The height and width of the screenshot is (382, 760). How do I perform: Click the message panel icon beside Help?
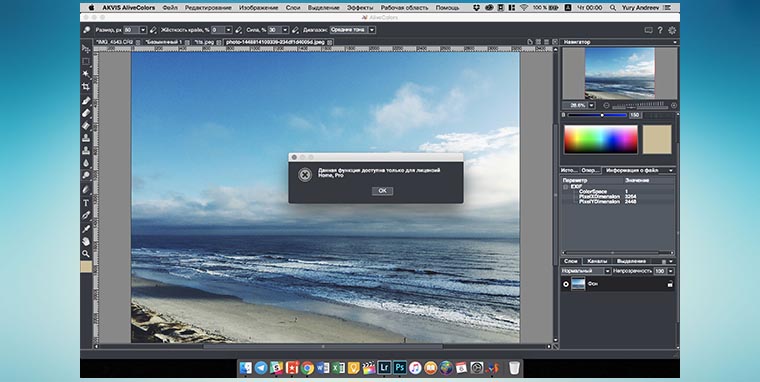tap(649, 30)
